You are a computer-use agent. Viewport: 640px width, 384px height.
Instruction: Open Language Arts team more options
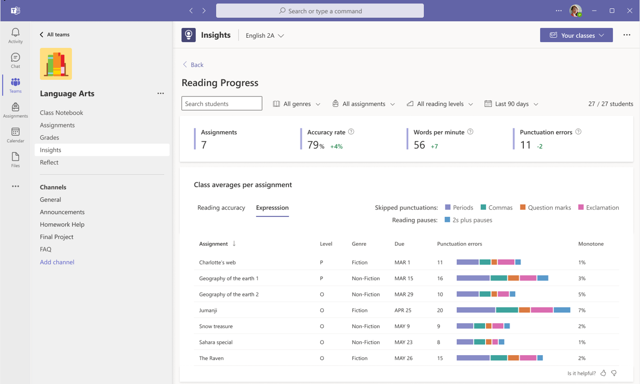coord(161,93)
